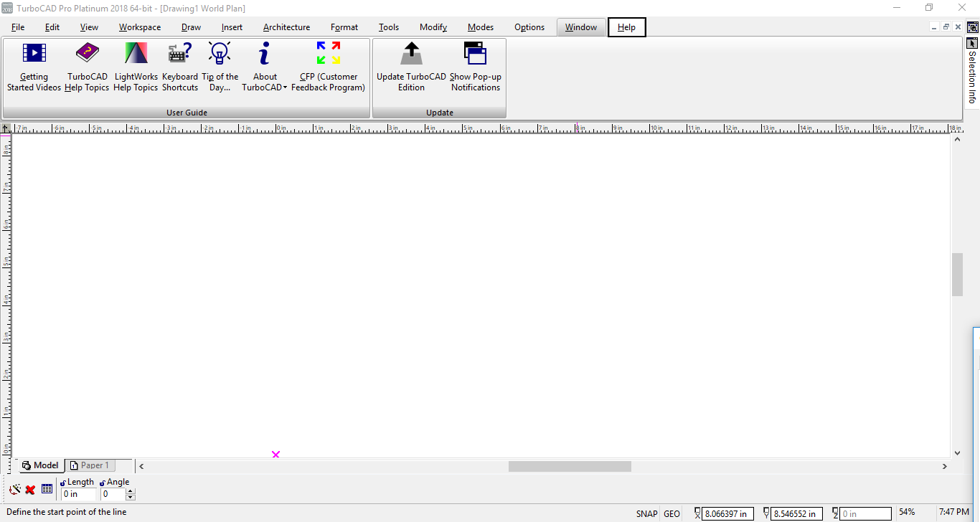Switch to the Paper 1 tab
The image size is (980, 522).
(x=90, y=465)
